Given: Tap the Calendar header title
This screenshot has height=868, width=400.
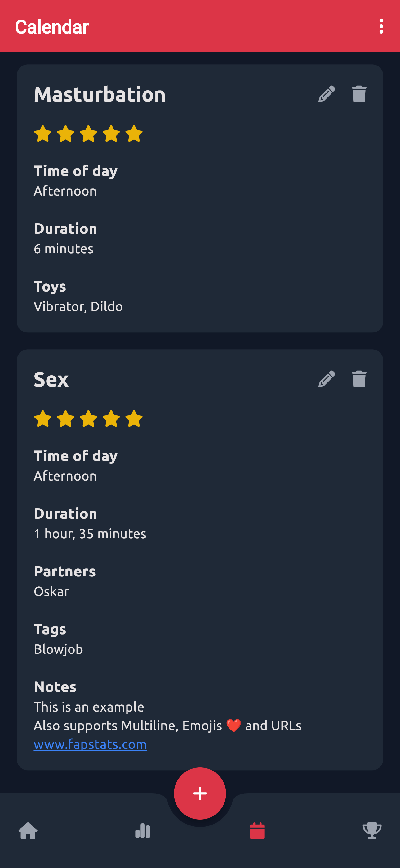Looking at the screenshot, I should 52,27.
